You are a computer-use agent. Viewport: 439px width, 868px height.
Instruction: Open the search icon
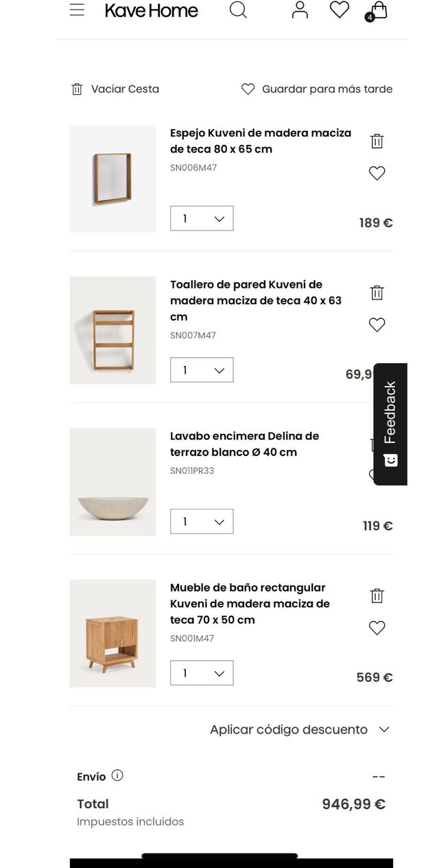tap(238, 11)
